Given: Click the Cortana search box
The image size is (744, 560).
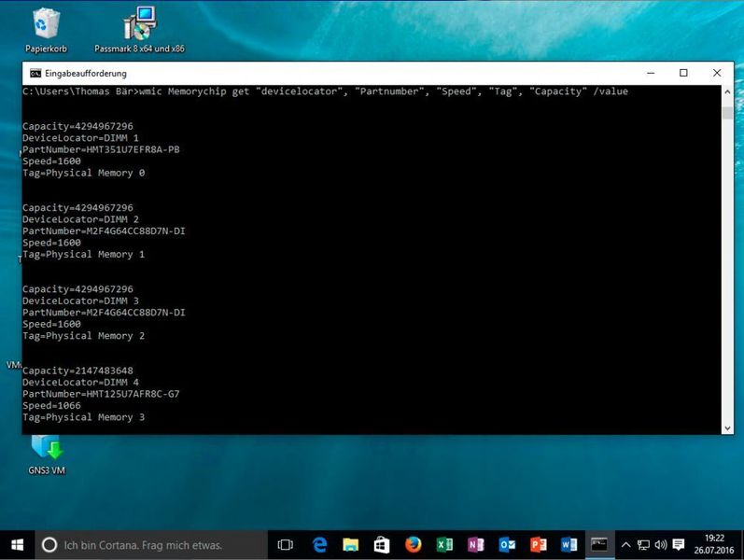Looking at the screenshot, I should tap(151, 545).
